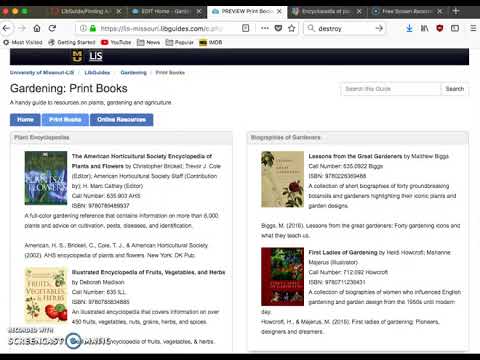Viewport: 480px width, 360px height.
Task: Switch to the EDIT Home Gardening tab
Action: pos(167,11)
